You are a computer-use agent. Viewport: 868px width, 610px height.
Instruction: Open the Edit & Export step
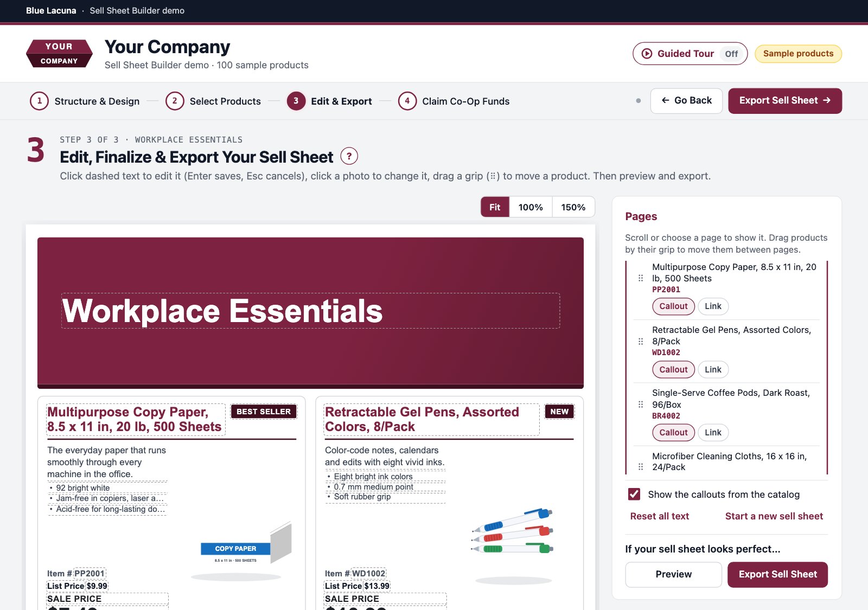pyautogui.click(x=329, y=101)
